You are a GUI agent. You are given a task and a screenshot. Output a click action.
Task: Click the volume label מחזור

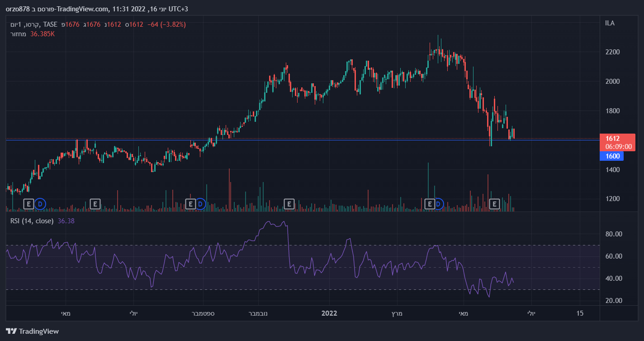(x=19, y=34)
